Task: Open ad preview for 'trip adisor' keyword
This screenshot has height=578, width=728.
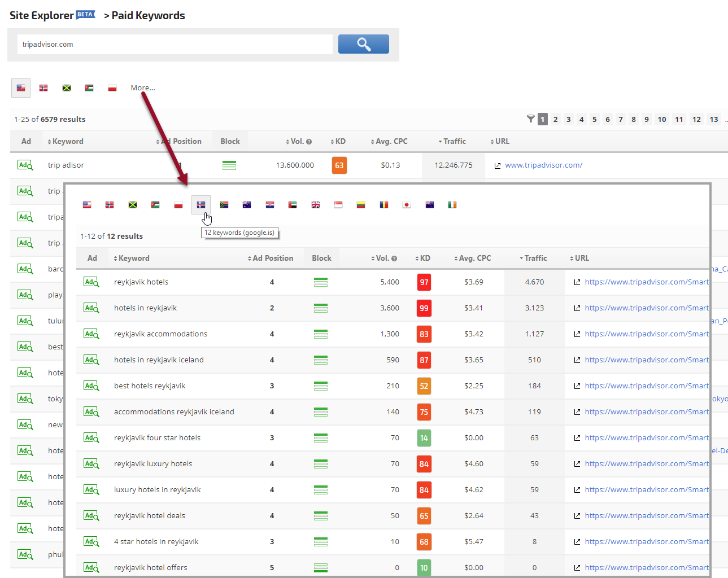Action: pyautogui.click(x=25, y=165)
